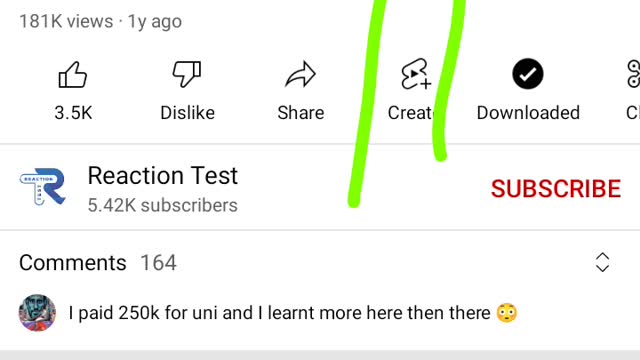Tap the commenter's profile avatar
640x360 pixels.
pyautogui.click(x=37, y=313)
